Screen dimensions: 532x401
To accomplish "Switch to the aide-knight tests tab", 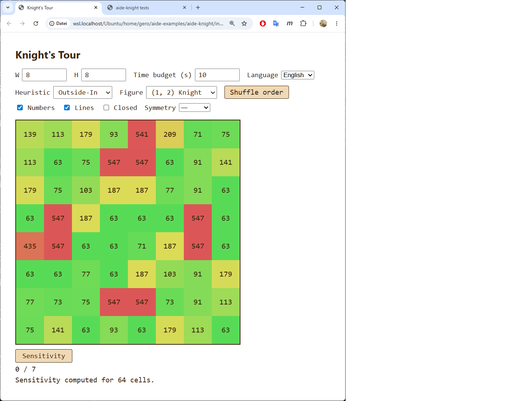I will pos(147,7).
